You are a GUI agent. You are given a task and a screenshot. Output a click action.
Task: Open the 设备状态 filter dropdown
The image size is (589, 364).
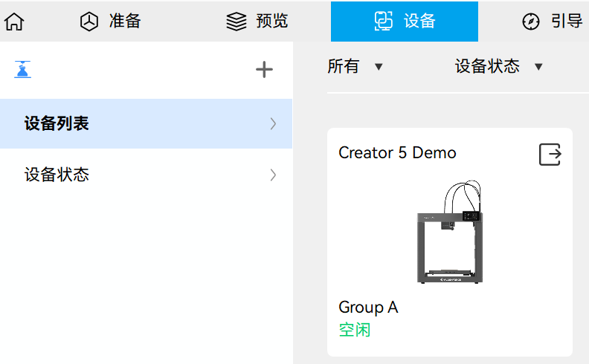[x=499, y=67]
